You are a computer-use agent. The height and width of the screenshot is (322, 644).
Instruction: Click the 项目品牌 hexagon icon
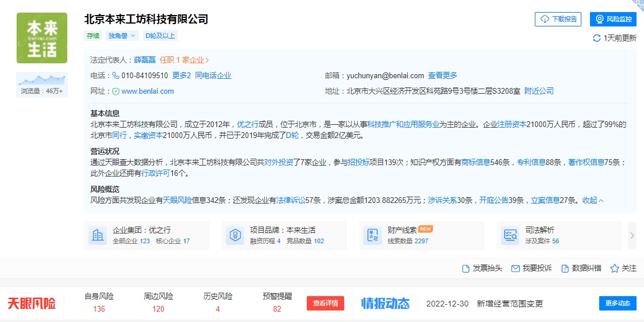pos(236,235)
